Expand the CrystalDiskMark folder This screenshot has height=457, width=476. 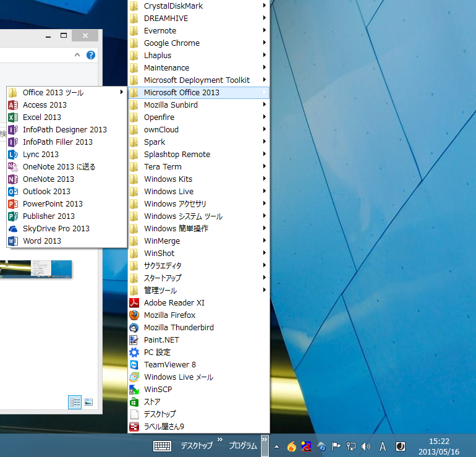[199, 6]
